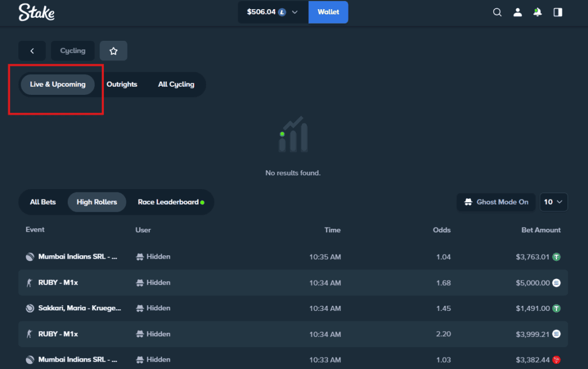
Task: Click the skiing icon beside RUBY - M1x
Action: [x=29, y=282]
